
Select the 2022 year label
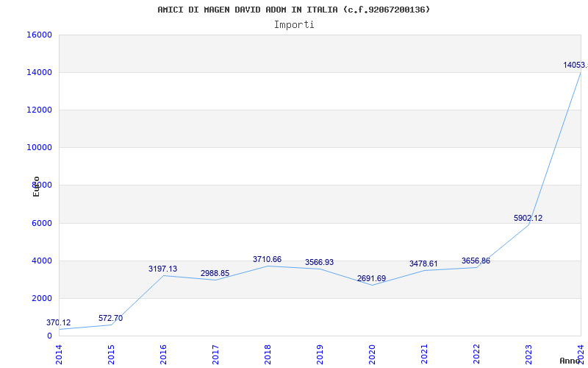point(476,355)
